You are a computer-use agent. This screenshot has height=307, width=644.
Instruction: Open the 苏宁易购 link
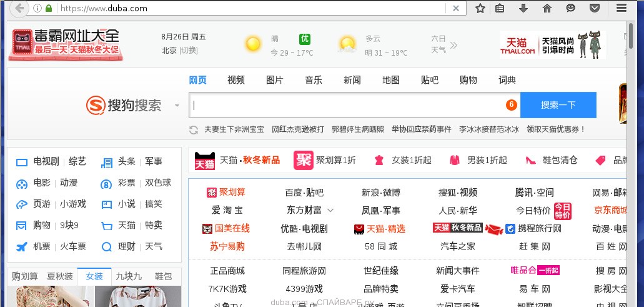tap(227, 246)
